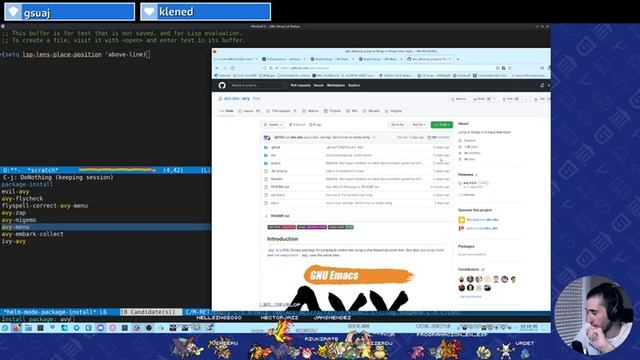
Task: Open the targets folder
Action: [x=276, y=163]
